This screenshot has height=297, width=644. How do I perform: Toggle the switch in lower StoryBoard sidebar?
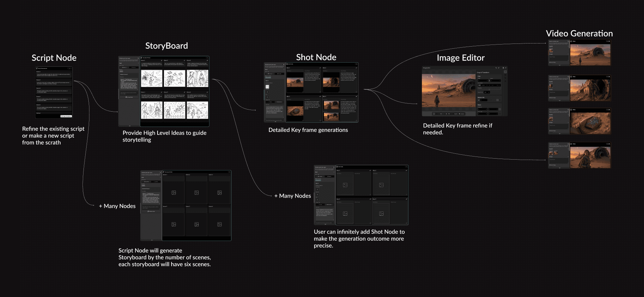pos(160,172)
